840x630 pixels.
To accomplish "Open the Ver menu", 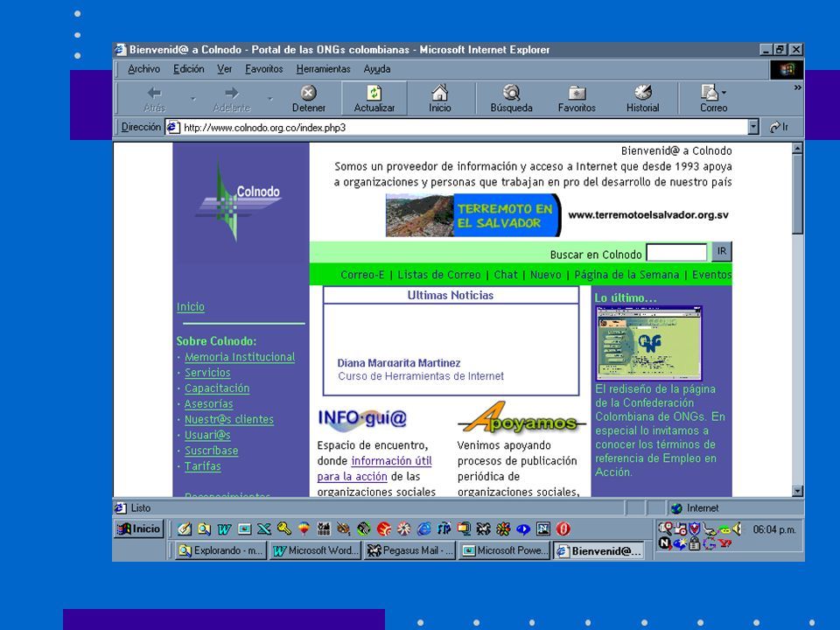I will (x=225, y=69).
